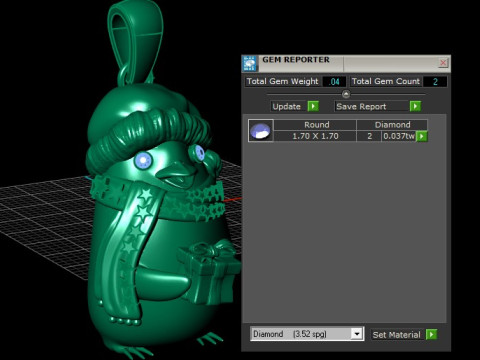Screen dimensions: 480x360
Task: Click the Total Gem Weight label
Action: click(x=282, y=81)
